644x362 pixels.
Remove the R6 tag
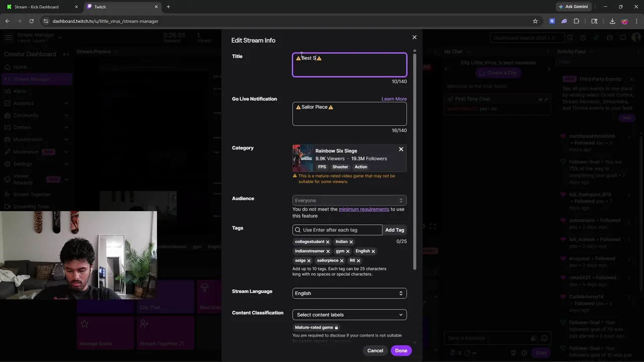358,260
